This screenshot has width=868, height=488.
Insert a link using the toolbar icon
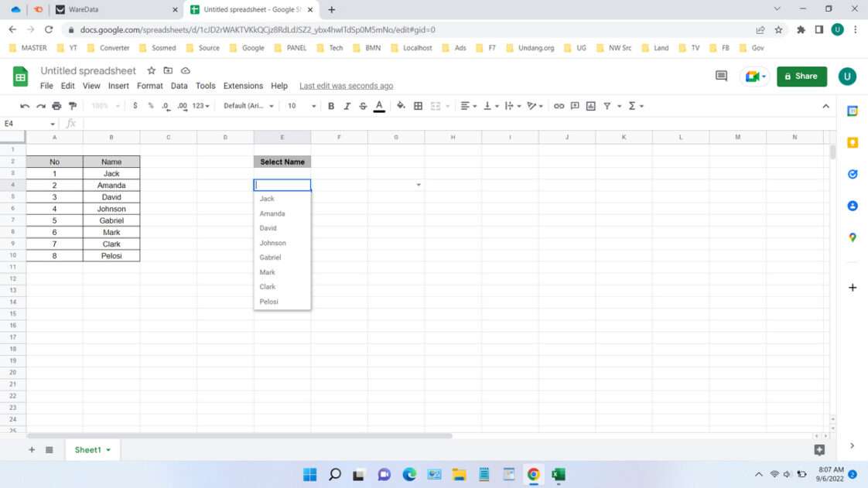click(559, 106)
